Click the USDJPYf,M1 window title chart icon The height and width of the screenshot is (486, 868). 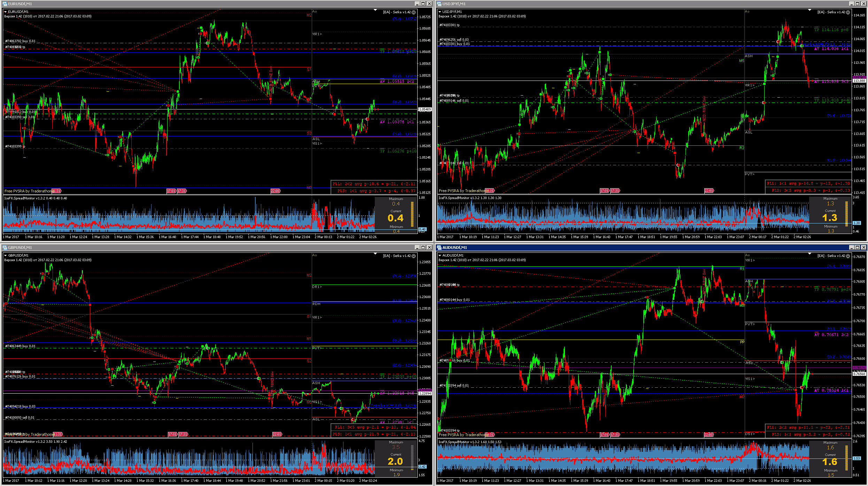pos(439,4)
